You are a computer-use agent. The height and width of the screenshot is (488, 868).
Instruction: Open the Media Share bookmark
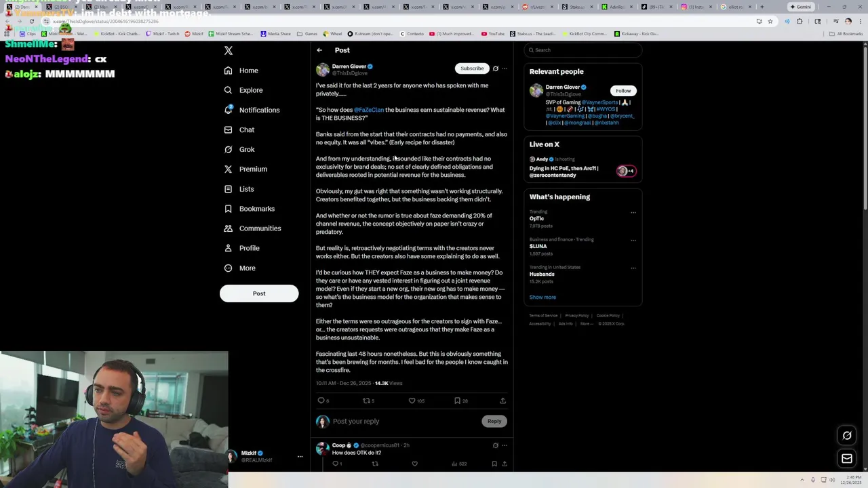(276, 34)
